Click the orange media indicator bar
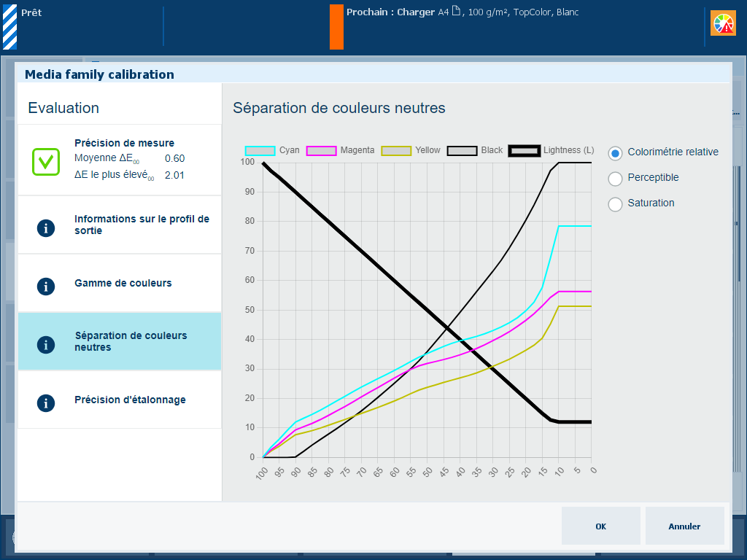Screen dimensions: 747x560 (336, 26)
